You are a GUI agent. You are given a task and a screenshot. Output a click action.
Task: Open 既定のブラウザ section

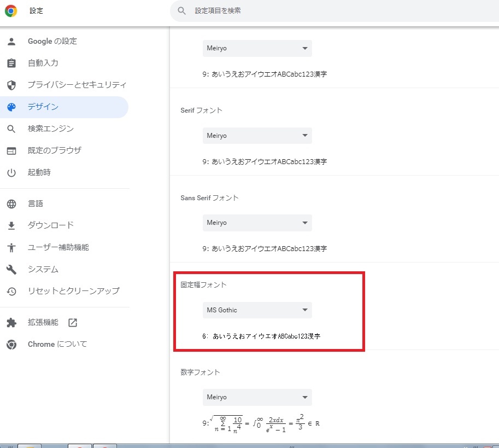click(55, 150)
